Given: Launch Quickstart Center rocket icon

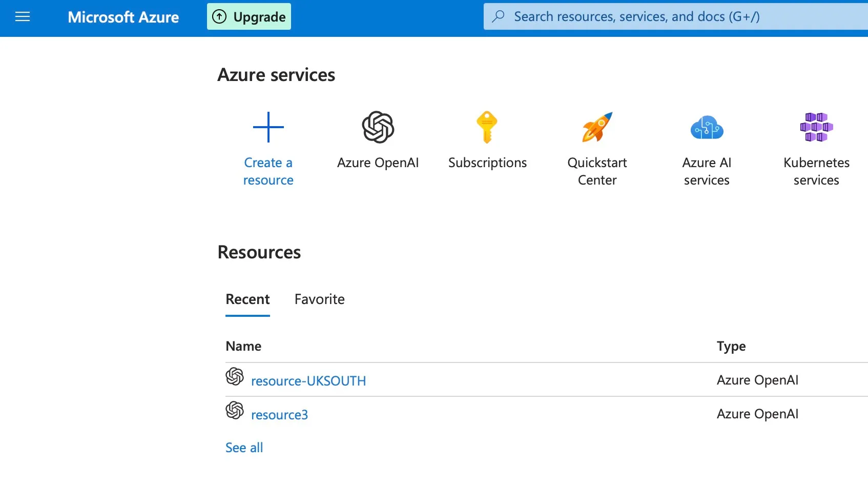Looking at the screenshot, I should click(597, 127).
